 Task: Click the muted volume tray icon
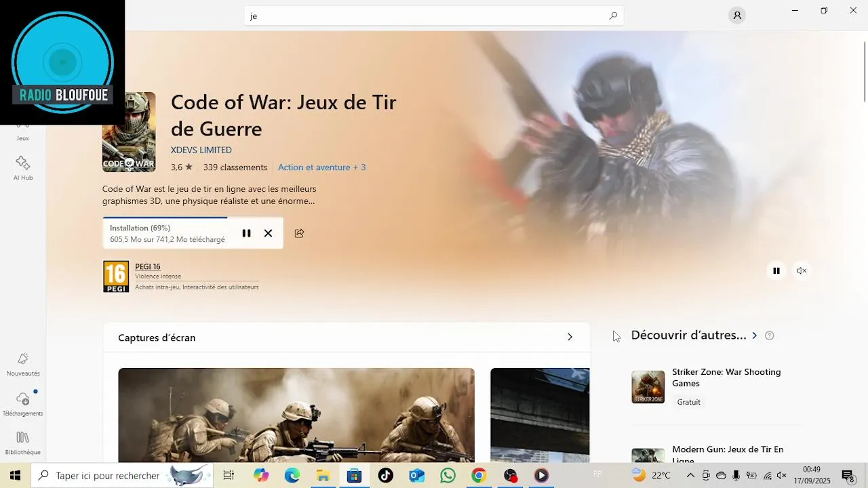[781, 476]
